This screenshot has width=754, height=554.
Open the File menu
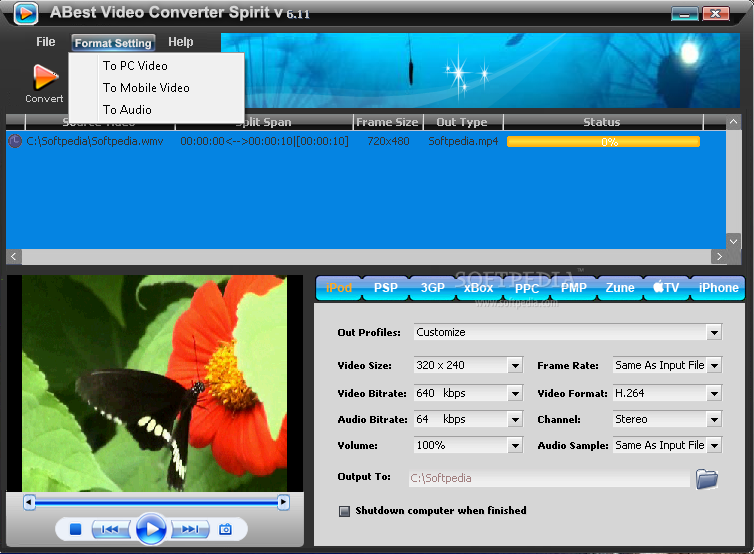(x=46, y=42)
